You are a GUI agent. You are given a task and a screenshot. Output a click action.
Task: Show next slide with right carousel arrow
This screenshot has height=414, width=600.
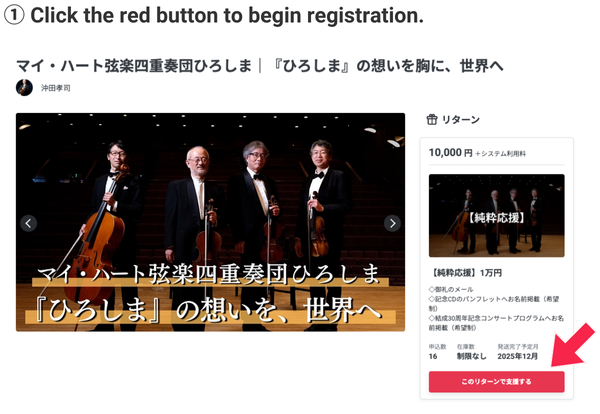click(392, 223)
